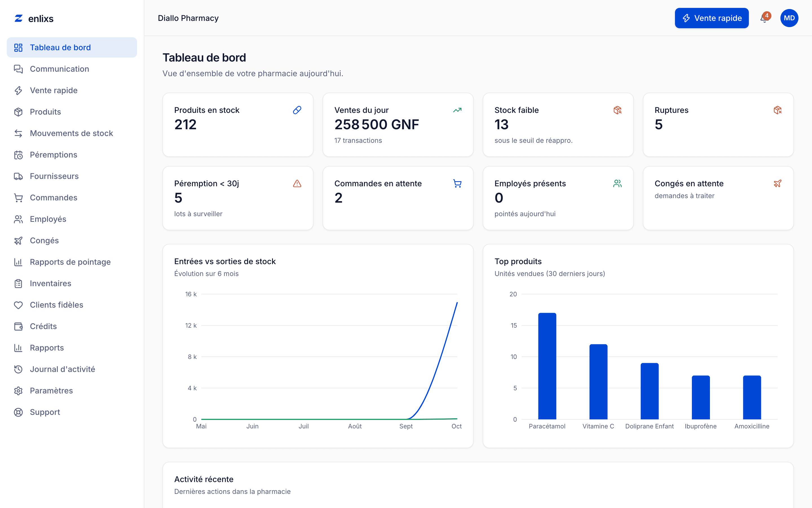Click the pill icon in Produits en stock card

click(297, 110)
